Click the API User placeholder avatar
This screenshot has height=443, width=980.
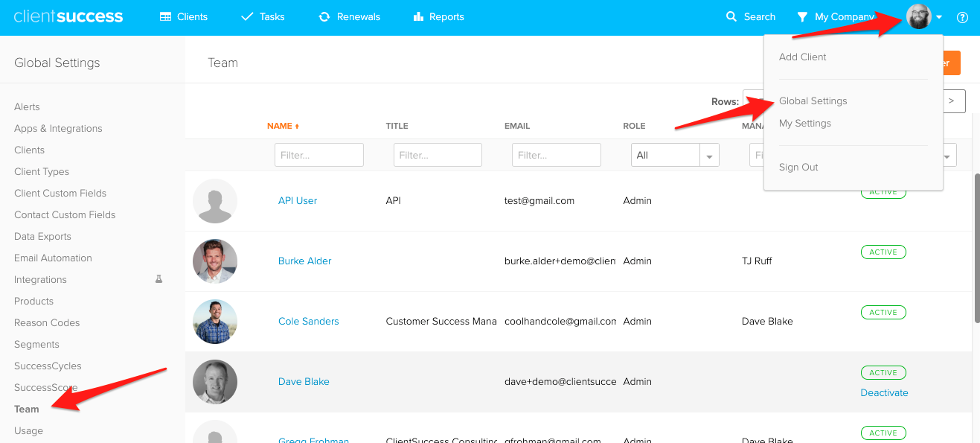coord(215,201)
